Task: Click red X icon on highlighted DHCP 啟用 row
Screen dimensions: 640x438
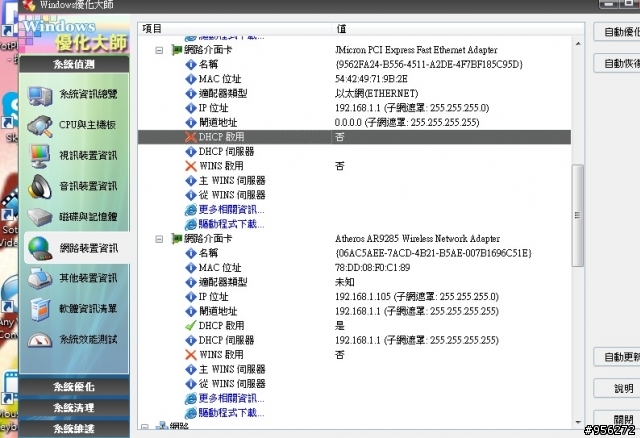Action: click(x=191, y=137)
